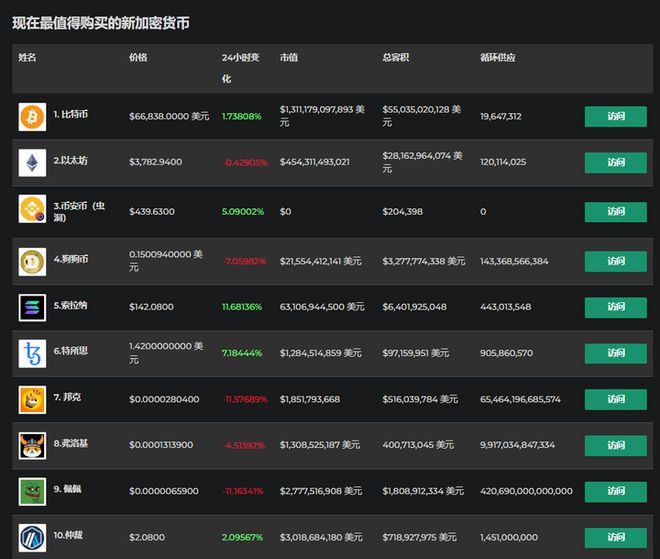This screenshot has width=660, height=559.
Task: Click the Solana logo icon
Action: (x=32, y=307)
